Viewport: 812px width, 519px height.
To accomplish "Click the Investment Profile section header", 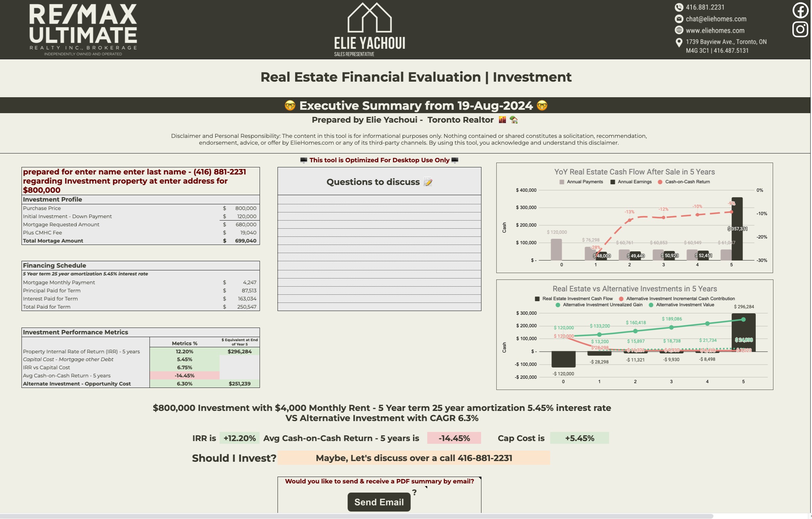I will (x=52, y=199).
